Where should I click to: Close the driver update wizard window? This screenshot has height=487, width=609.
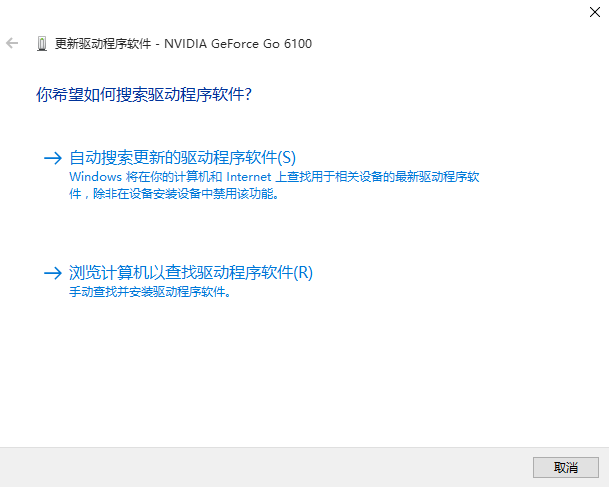pyautogui.click(x=595, y=12)
